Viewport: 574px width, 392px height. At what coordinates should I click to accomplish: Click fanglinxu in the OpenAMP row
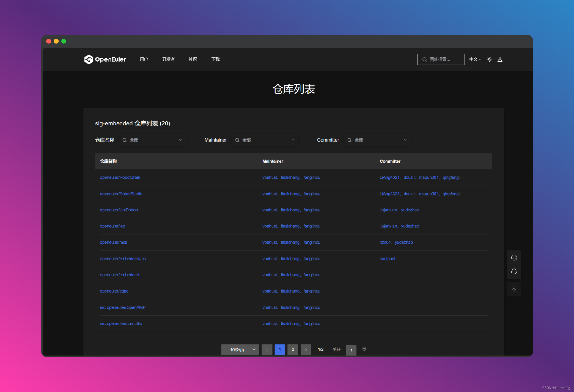click(312, 307)
